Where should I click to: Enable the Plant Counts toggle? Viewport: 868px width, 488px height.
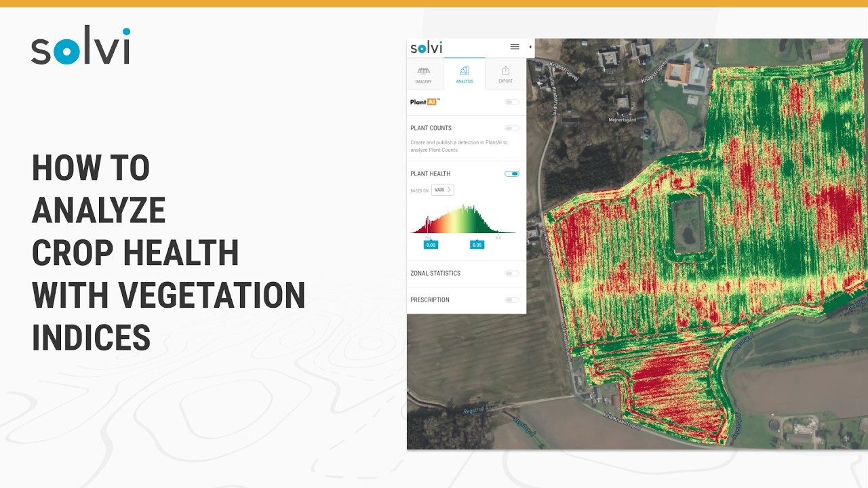coord(512,128)
